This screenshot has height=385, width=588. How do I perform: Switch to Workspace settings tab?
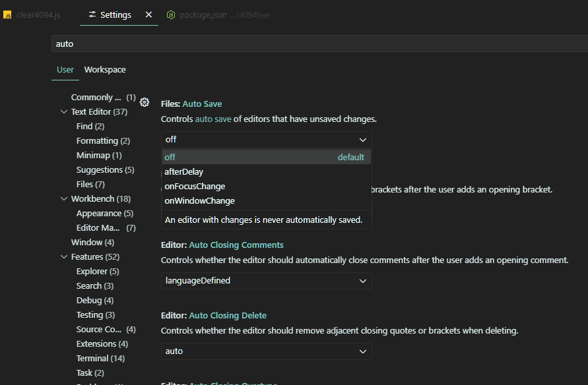pyautogui.click(x=105, y=70)
